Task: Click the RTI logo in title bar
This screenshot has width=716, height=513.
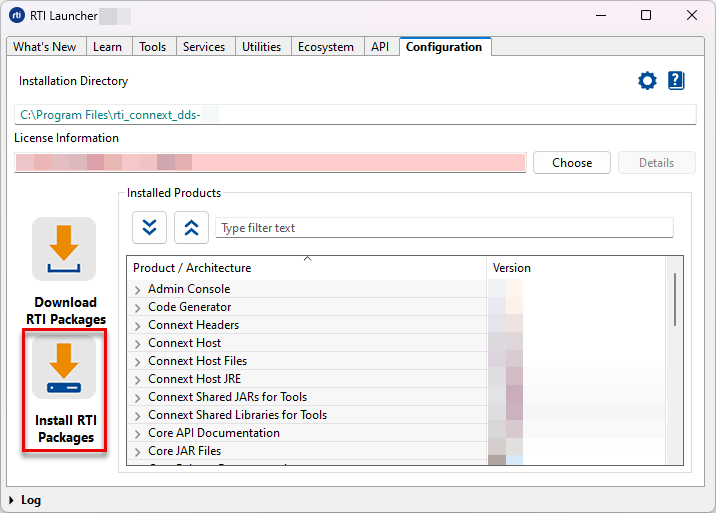Action: tap(17, 15)
